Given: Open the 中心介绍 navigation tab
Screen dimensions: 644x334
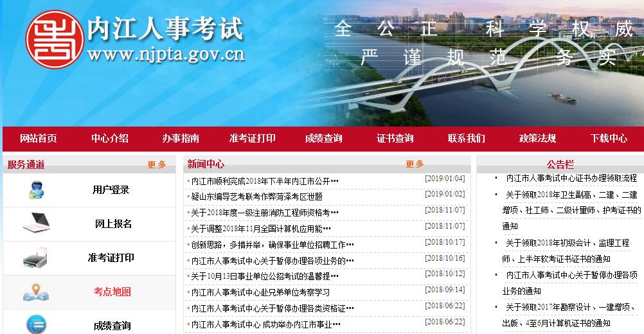Looking at the screenshot, I should pyautogui.click(x=110, y=139).
